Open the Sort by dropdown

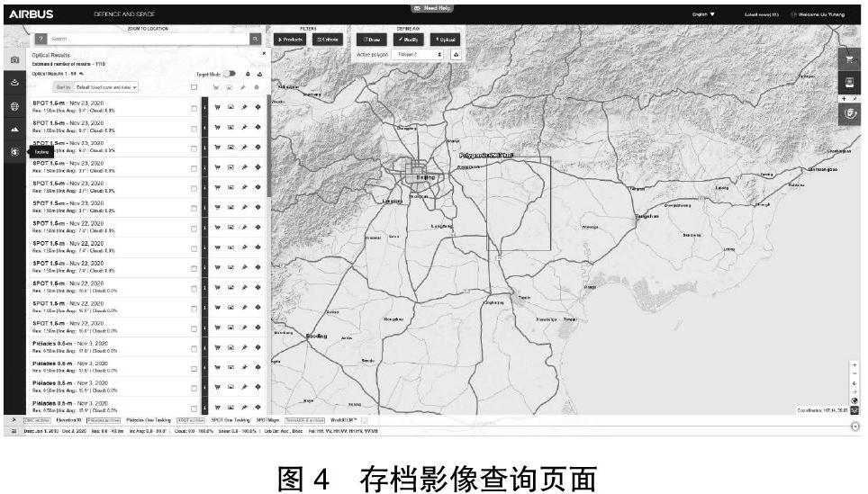[x=105, y=87]
